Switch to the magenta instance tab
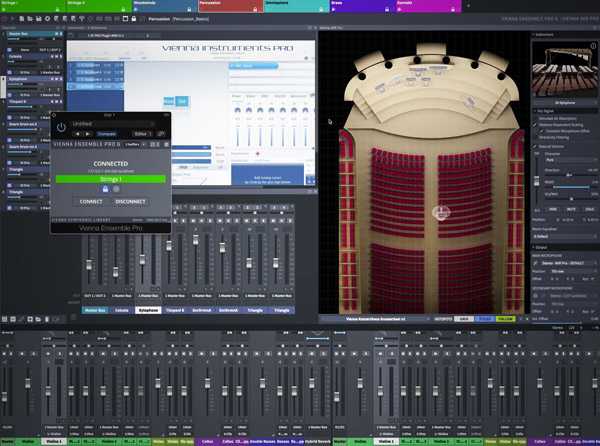The height and width of the screenshot is (446, 600). [428, 6]
